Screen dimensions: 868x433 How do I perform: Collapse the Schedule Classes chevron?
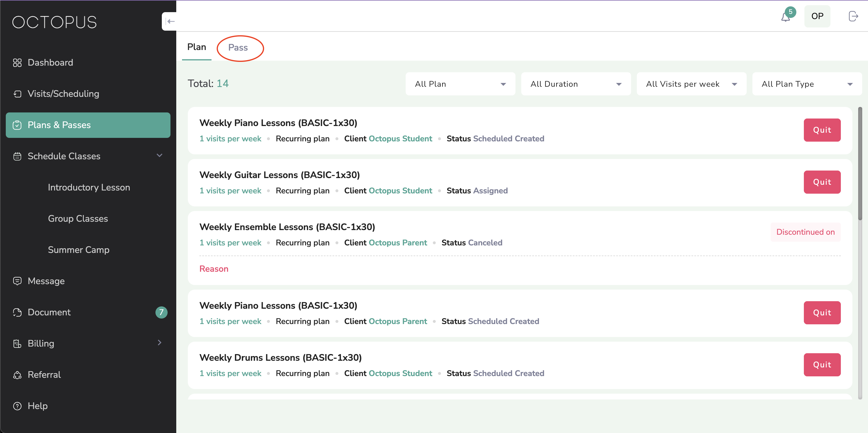(x=160, y=155)
